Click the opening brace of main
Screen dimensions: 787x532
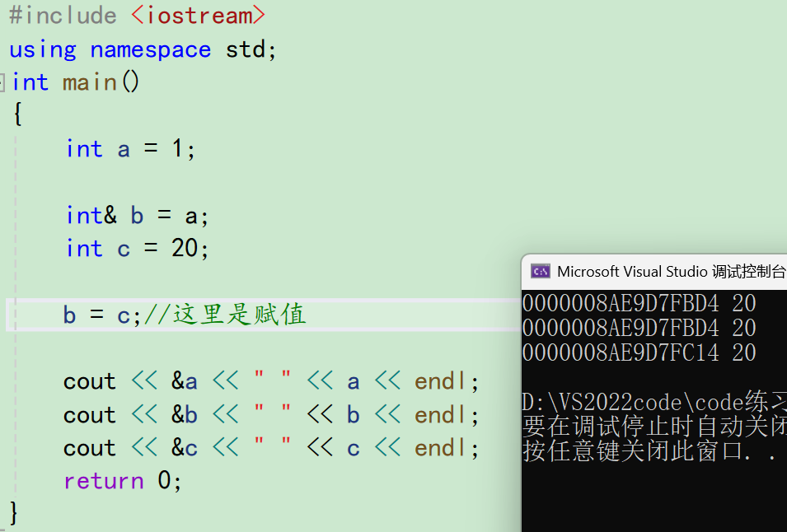[17, 114]
